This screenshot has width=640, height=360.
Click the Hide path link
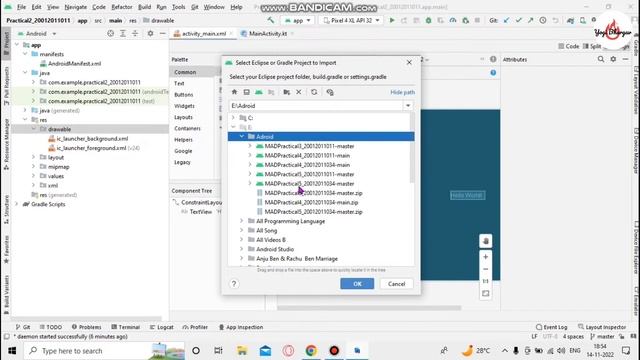402,92
